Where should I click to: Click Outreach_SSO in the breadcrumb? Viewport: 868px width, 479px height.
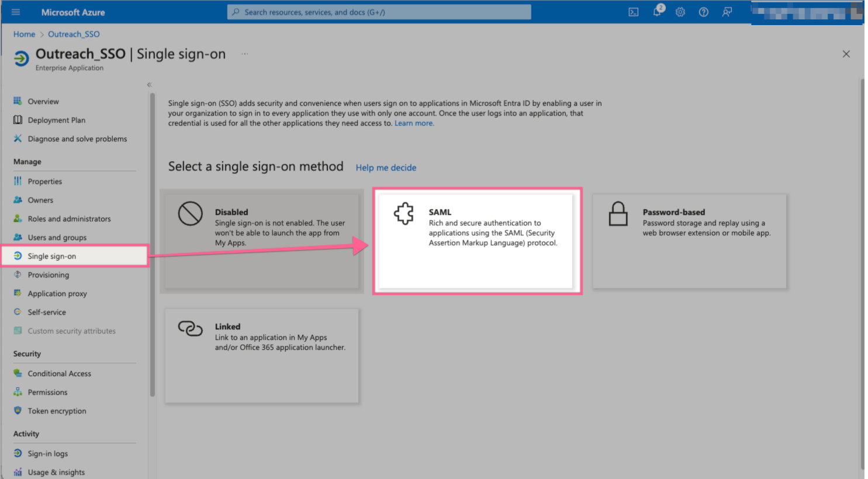74,34
